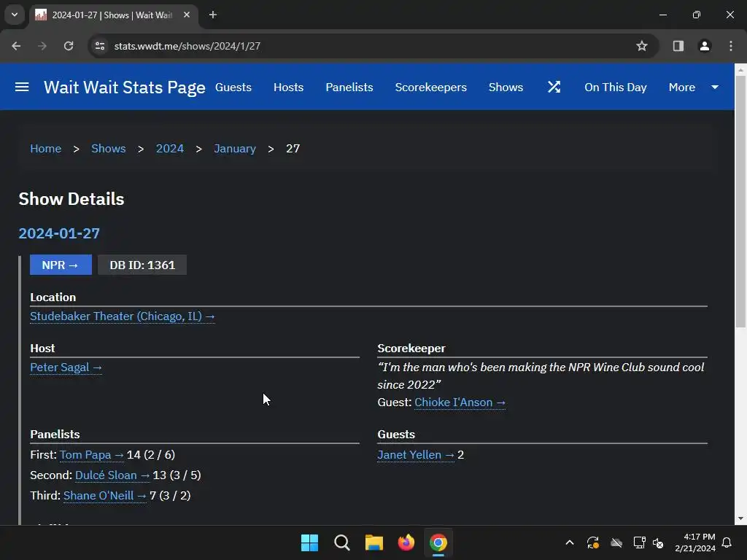
Task: Open the Scorekeepers nav item
Action: pos(430,87)
